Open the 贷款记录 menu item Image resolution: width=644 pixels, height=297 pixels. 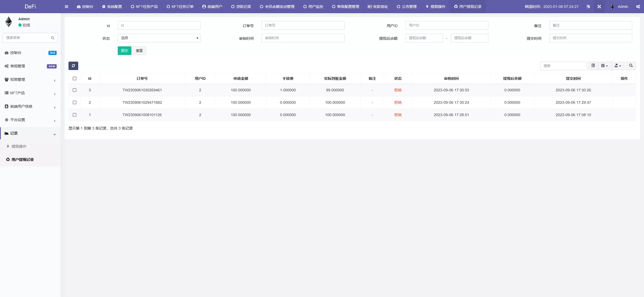(x=241, y=6)
